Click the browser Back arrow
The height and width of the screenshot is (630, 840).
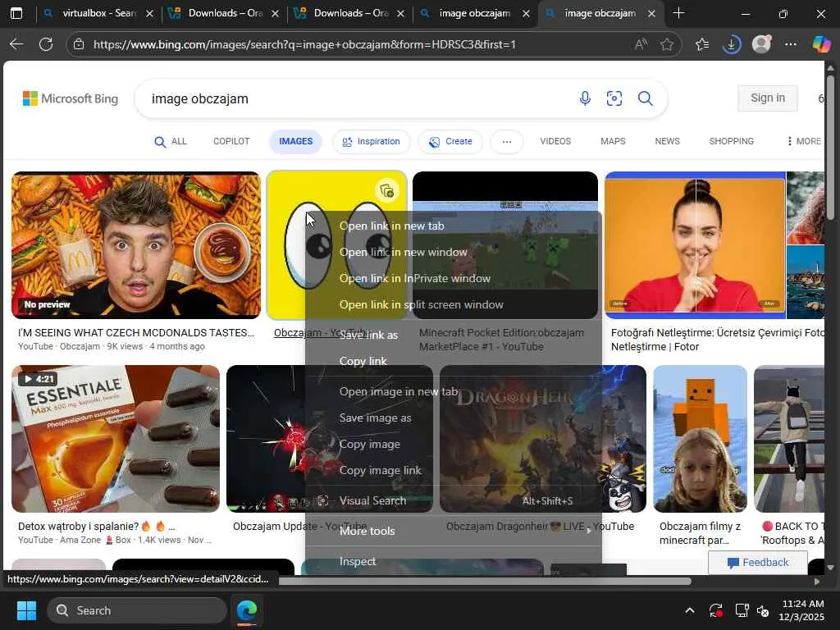[16, 44]
